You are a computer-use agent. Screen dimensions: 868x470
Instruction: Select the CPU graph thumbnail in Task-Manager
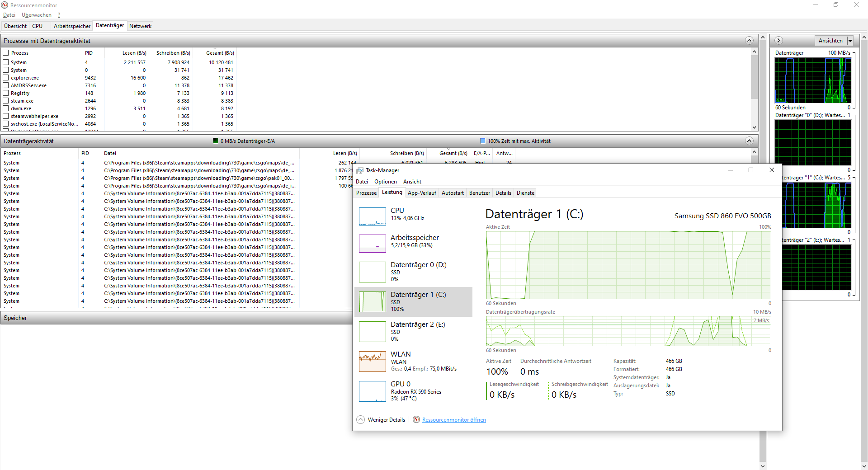click(373, 216)
